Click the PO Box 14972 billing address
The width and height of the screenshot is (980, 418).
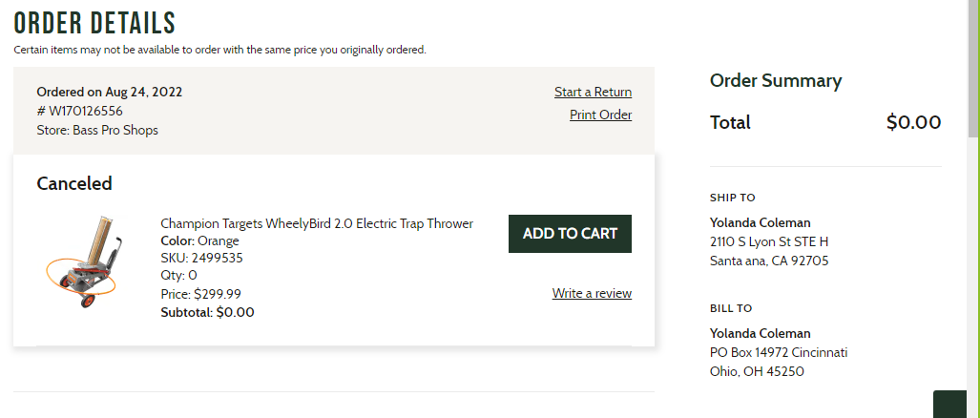(779, 352)
